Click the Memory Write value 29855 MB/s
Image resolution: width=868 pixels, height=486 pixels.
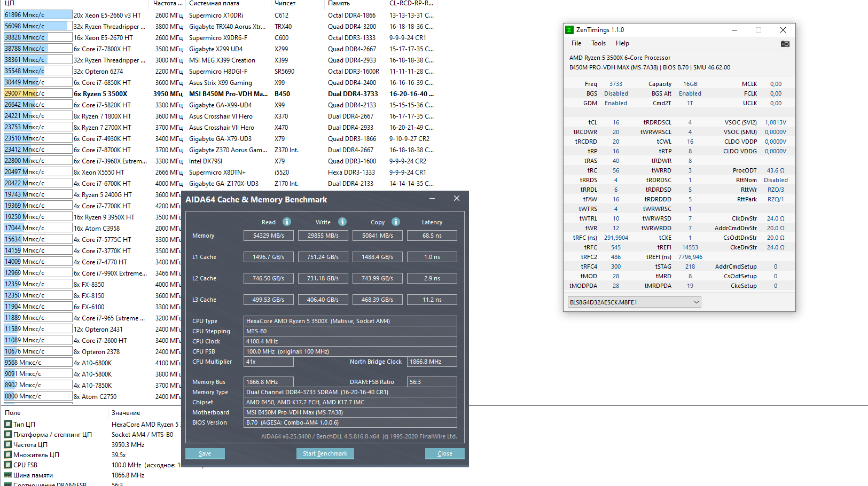(323, 236)
